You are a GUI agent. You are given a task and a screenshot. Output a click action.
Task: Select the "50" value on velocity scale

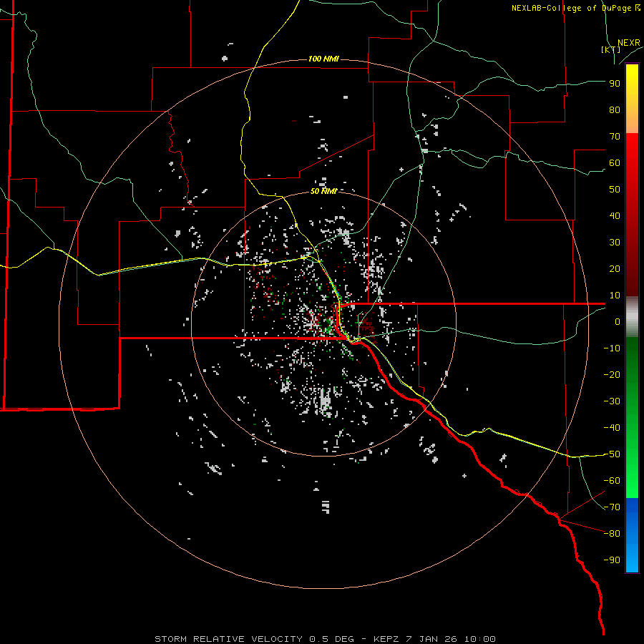pos(615,190)
